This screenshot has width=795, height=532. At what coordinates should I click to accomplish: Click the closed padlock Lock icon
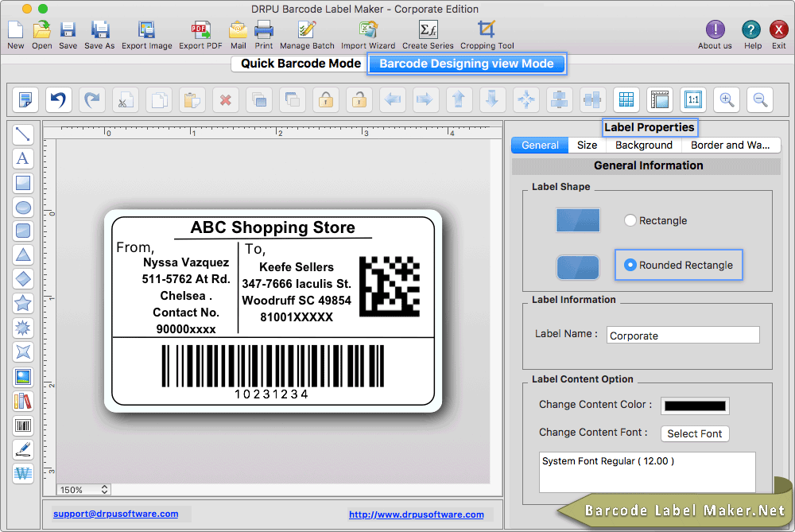coord(325,99)
